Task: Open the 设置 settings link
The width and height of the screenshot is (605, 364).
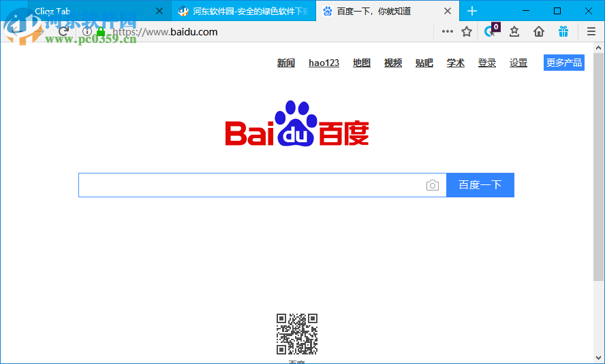Action: point(518,63)
